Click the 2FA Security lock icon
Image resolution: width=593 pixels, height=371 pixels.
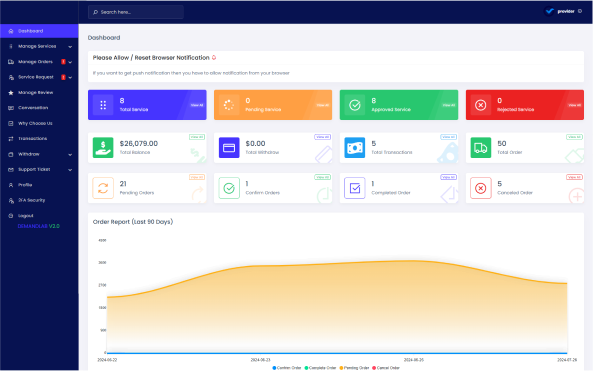pos(11,200)
